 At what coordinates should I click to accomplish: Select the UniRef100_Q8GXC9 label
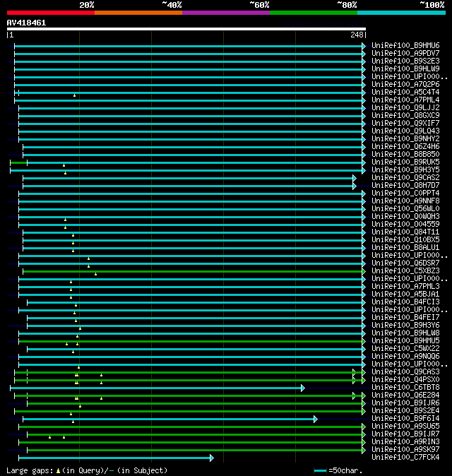click(405, 115)
